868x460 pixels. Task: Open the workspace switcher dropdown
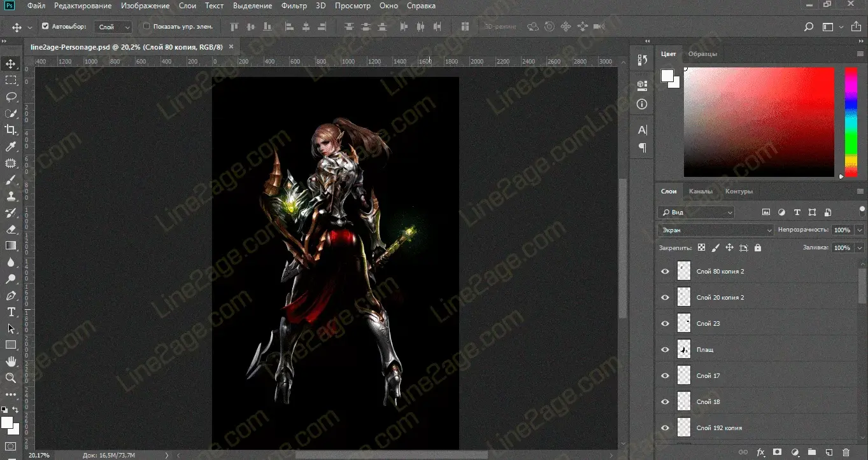[841, 27]
